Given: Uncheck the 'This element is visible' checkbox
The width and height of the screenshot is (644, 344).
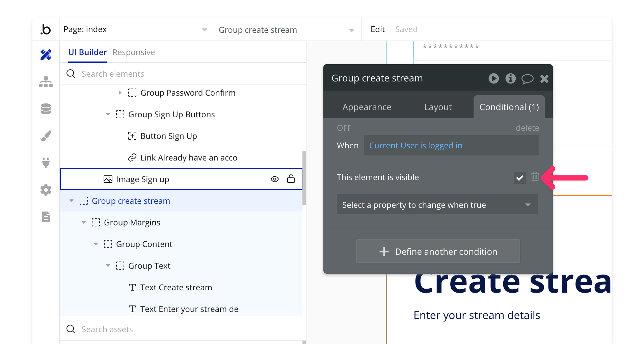Looking at the screenshot, I should tap(519, 178).
